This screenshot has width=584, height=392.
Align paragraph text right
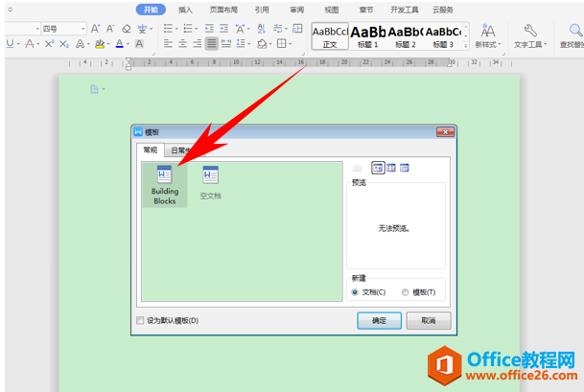(197, 43)
